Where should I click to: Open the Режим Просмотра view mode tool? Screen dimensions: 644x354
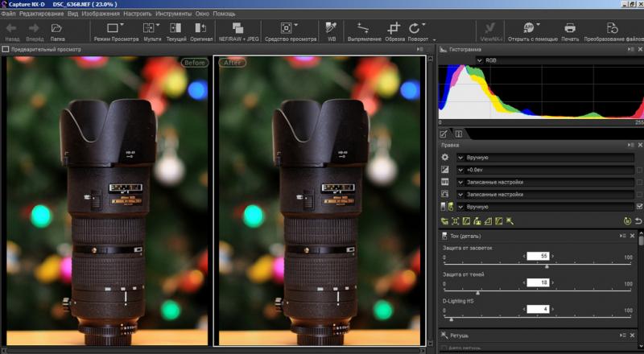click(x=114, y=28)
